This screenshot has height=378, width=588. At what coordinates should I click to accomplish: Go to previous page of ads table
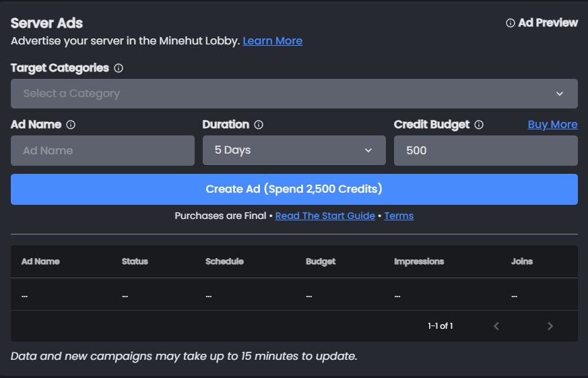click(496, 326)
